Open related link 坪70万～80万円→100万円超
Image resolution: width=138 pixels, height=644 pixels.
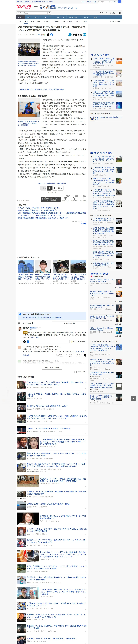(39, 208)
